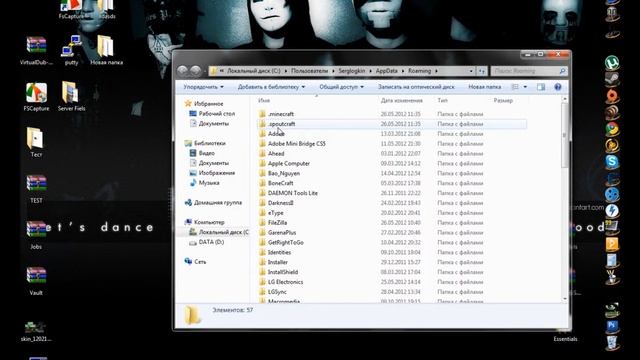Toggle the preview pane icon in toolbar
Viewport: 640px width, 360px height.
tap(541, 87)
